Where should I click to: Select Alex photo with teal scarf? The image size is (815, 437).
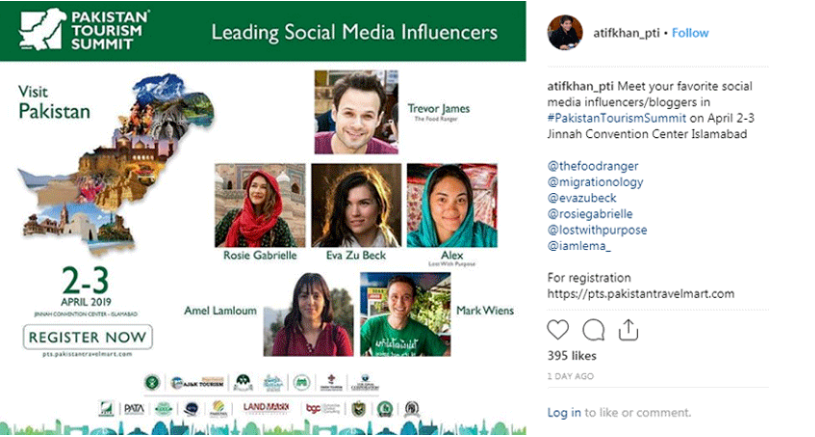click(452, 205)
